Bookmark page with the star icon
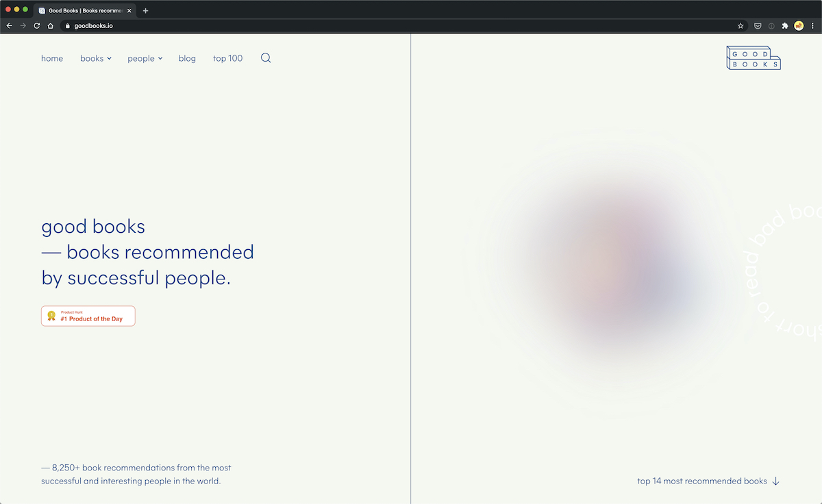The image size is (822, 504). [x=740, y=25]
